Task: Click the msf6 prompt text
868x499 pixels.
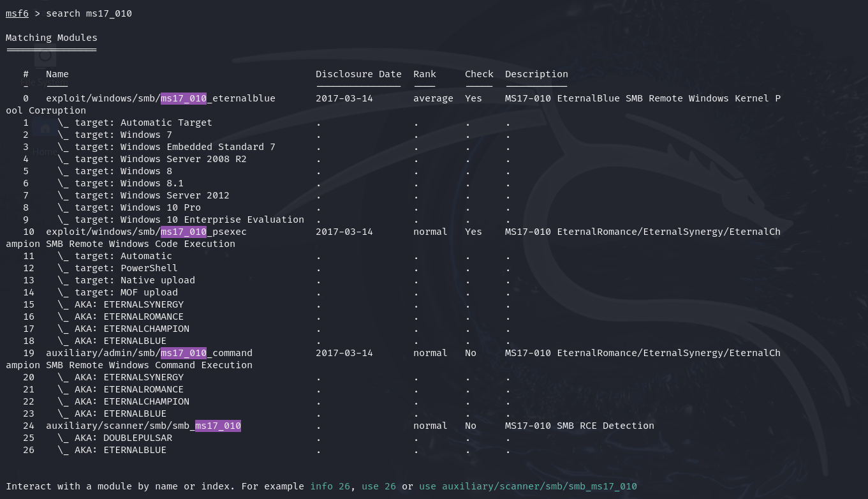Action: (17, 13)
